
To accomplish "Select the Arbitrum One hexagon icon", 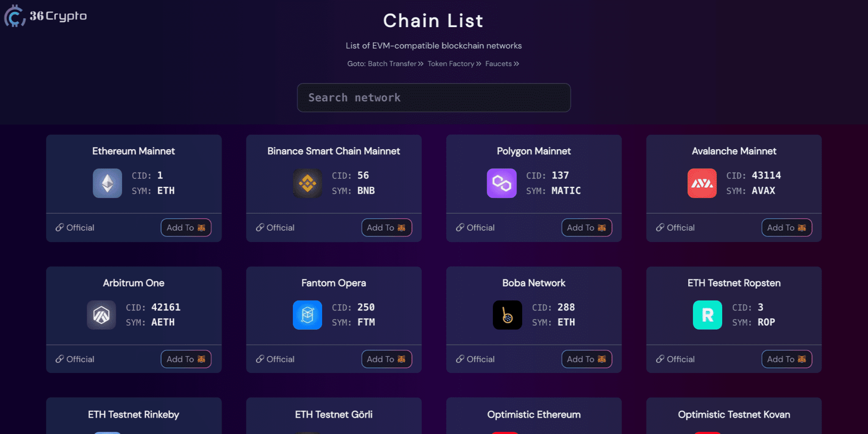I will point(101,315).
